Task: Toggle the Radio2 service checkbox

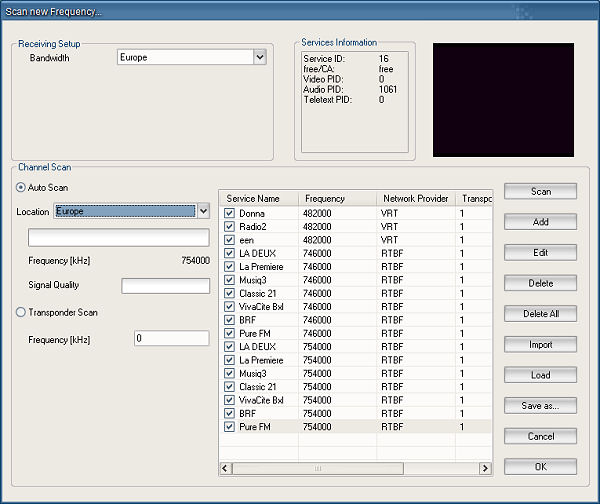Action: 229,227
